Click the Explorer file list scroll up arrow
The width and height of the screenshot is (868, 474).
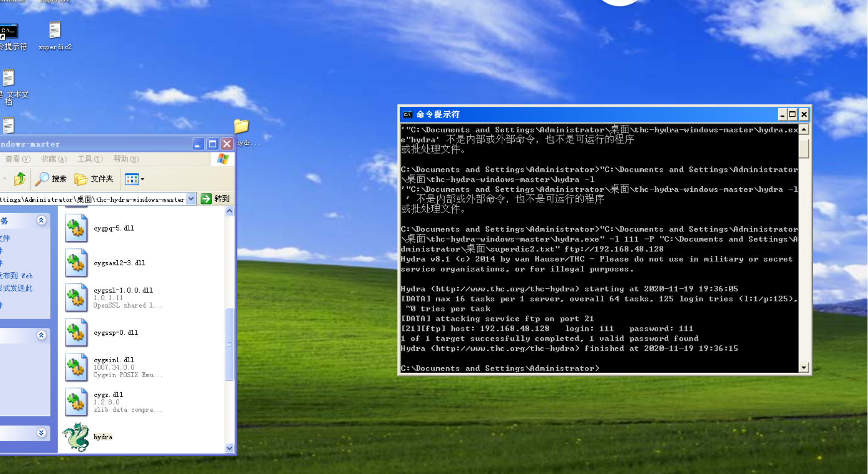(x=230, y=211)
